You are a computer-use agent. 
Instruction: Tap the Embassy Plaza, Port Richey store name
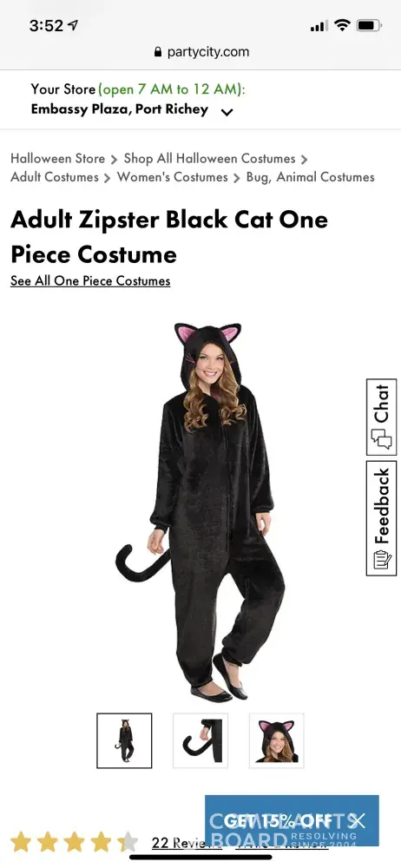120,109
